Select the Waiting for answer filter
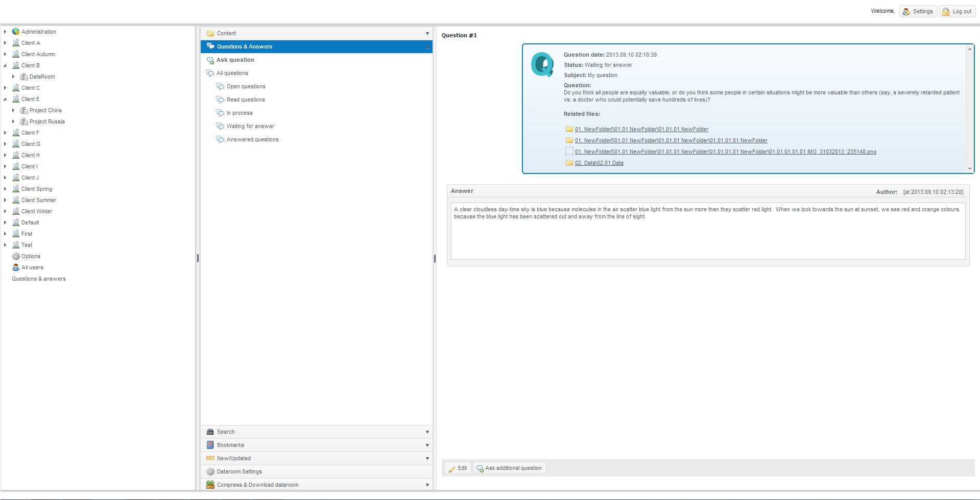 click(x=250, y=126)
